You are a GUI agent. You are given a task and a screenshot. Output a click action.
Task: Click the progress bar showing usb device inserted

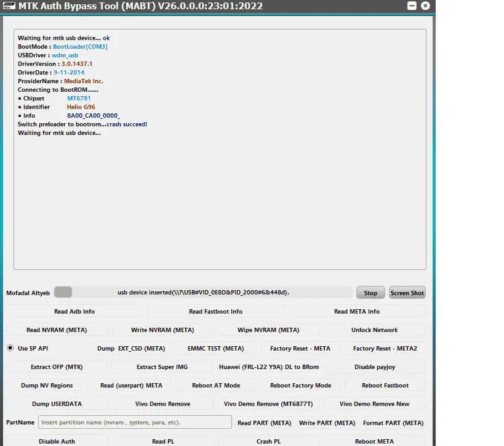pyautogui.click(x=203, y=292)
